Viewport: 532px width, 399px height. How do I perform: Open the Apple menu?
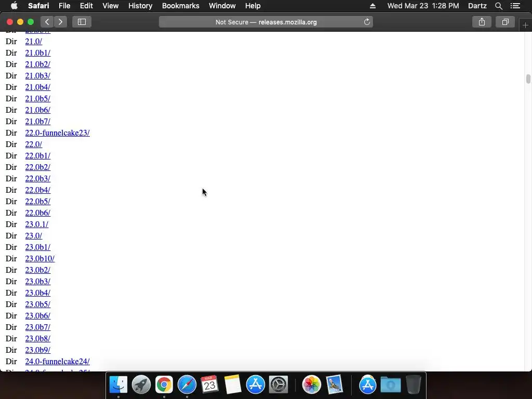14,6
